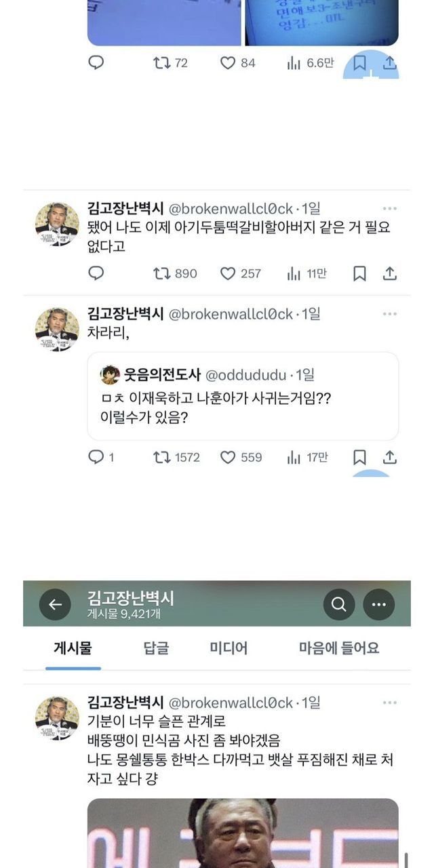
Task: Like the top tweet with 84 likes
Action: 228,63
